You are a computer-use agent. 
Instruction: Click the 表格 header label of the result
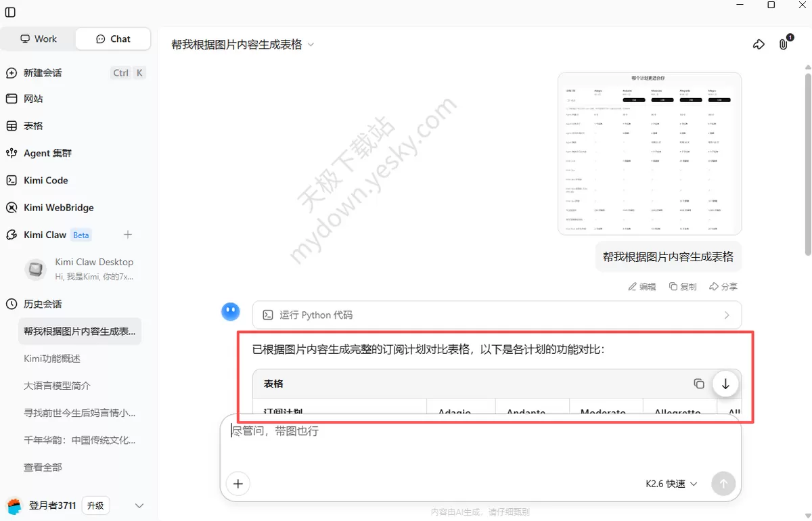273,384
